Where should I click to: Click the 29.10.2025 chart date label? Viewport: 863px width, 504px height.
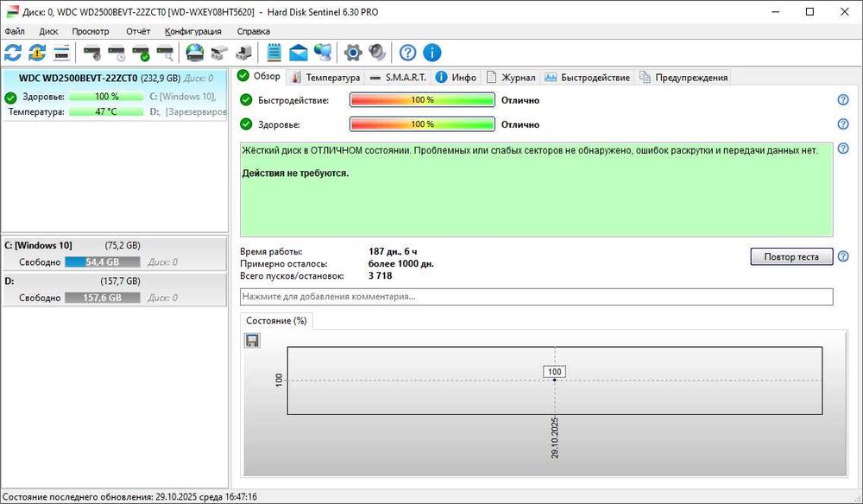pyautogui.click(x=554, y=438)
